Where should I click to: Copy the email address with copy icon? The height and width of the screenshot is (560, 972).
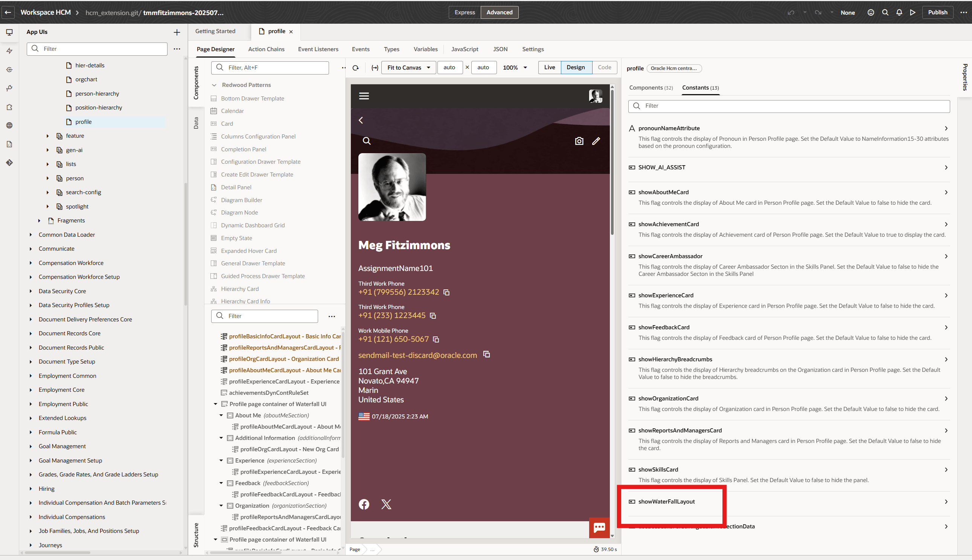tap(487, 355)
